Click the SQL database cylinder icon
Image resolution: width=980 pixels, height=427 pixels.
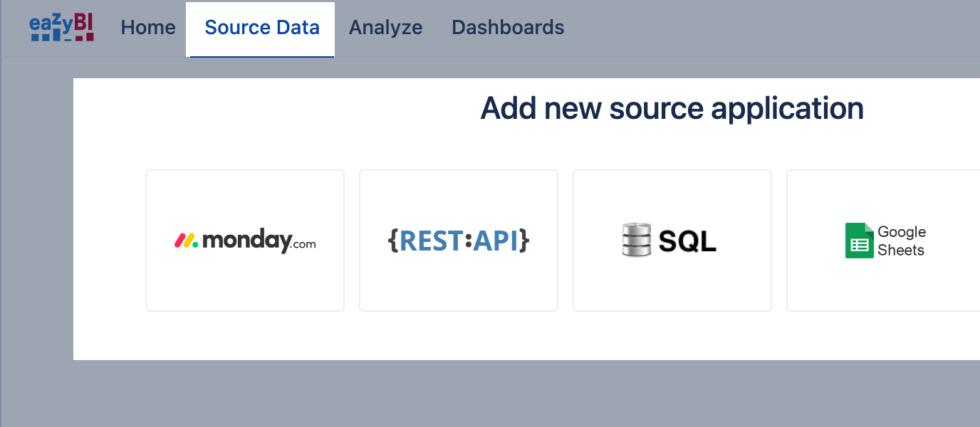636,240
